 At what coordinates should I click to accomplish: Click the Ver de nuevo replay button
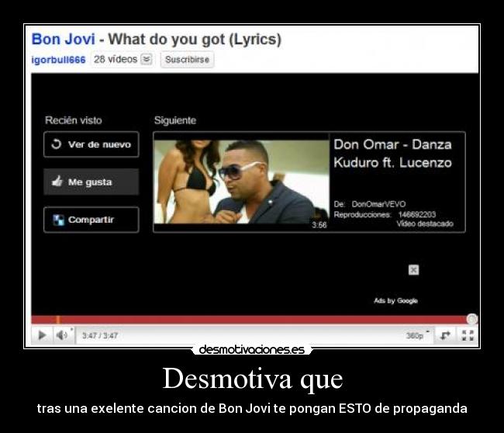tap(91, 144)
